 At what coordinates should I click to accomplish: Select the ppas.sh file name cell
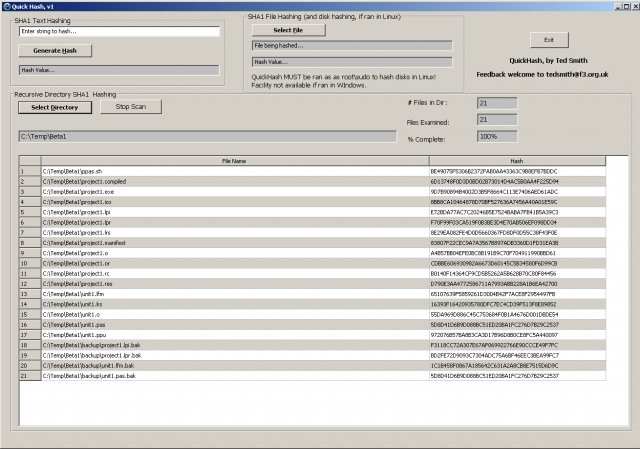point(235,171)
